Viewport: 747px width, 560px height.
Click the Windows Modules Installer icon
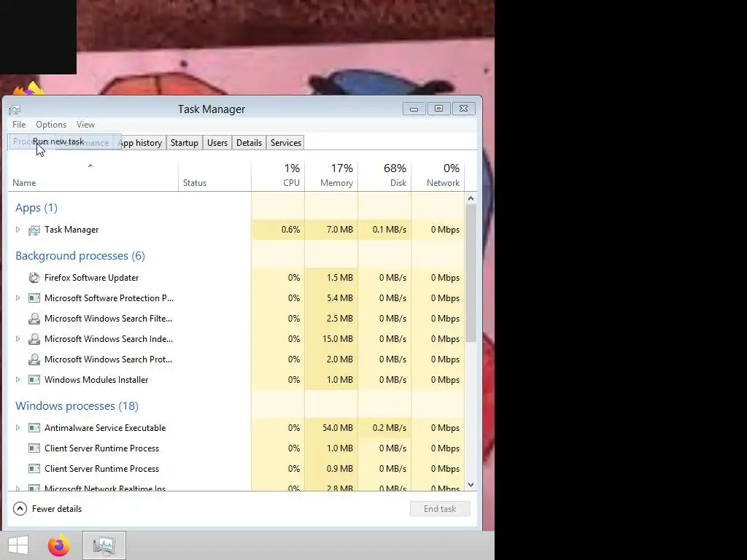[34, 380]
